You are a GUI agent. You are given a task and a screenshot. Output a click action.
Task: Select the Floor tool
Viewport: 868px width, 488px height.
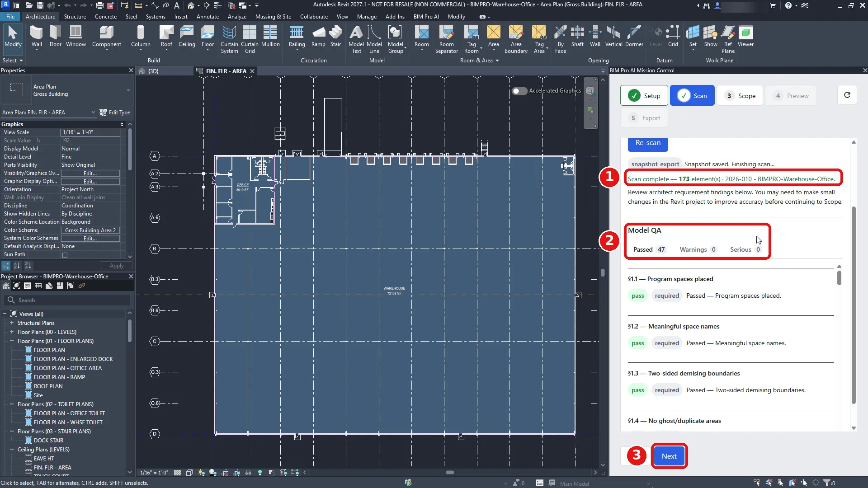[208, 36]
